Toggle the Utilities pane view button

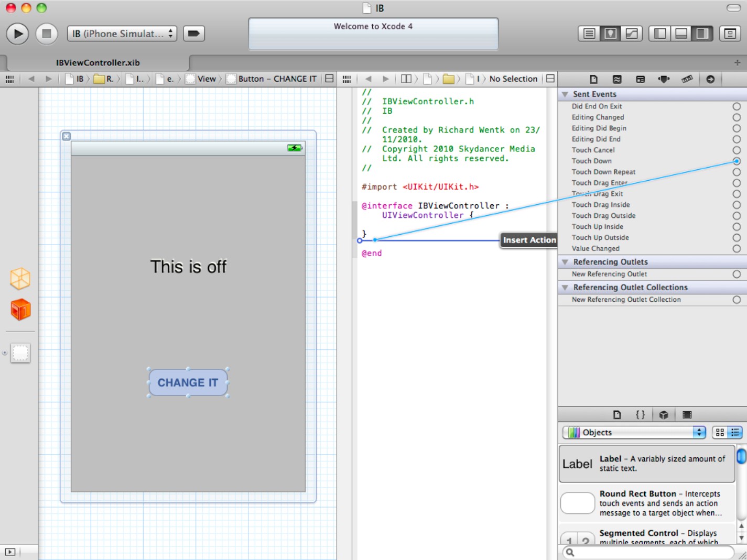click(x=702, y=34)
